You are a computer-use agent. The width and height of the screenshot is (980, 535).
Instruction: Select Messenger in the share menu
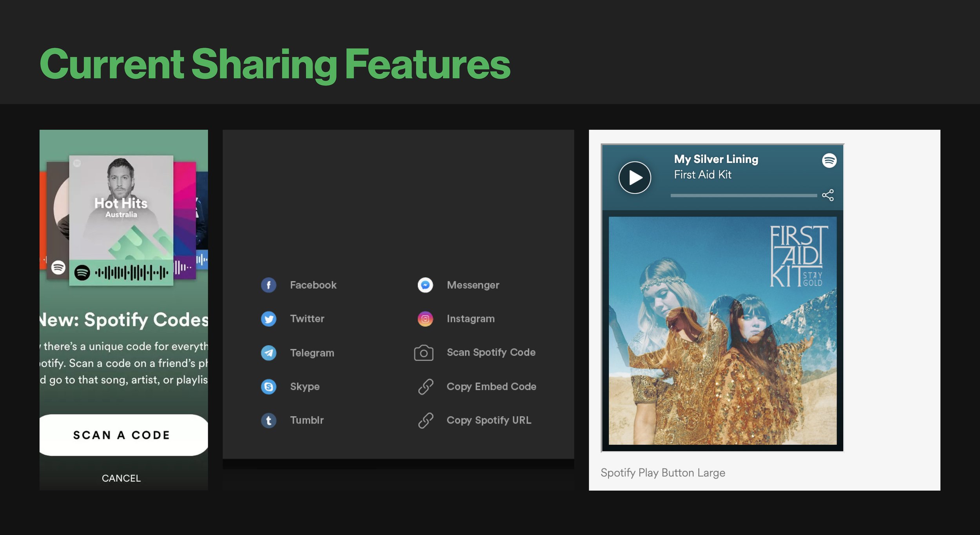pyautogui.click(x=473, y=285)
